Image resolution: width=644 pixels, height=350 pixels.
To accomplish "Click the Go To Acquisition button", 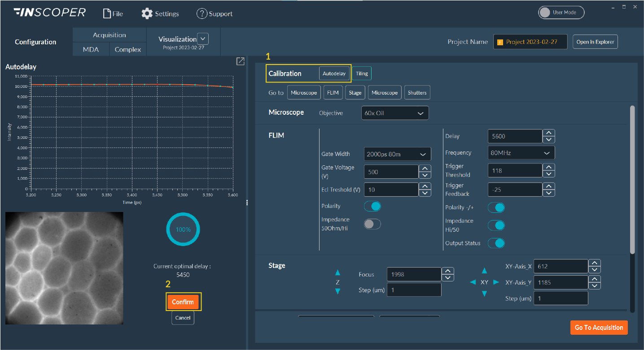I will [x=599, y=327].
